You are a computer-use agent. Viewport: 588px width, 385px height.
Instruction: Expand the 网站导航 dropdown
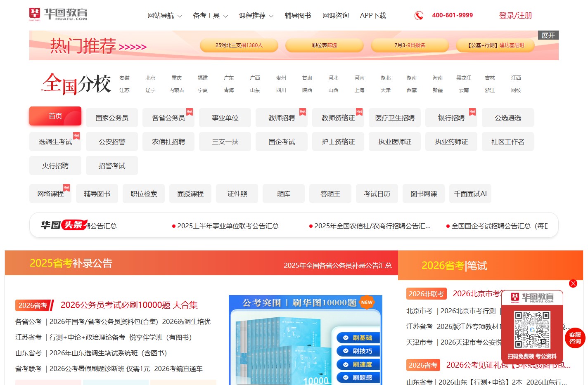[165, 16]
